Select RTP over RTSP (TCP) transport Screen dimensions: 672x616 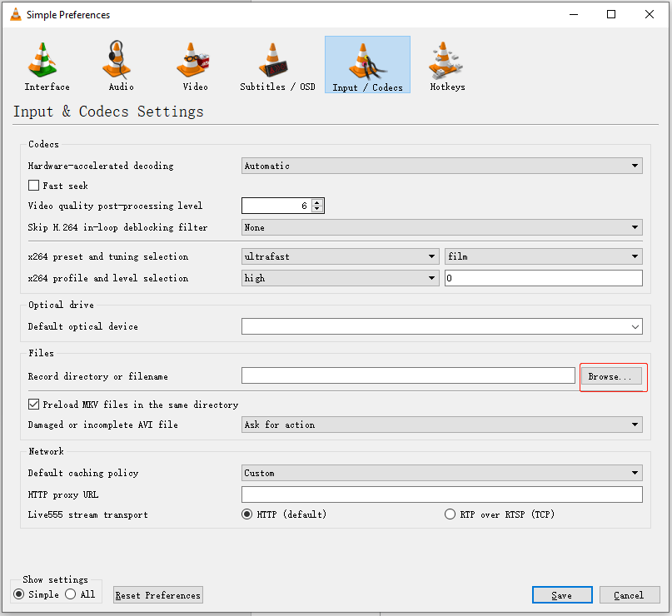(450, 514)
